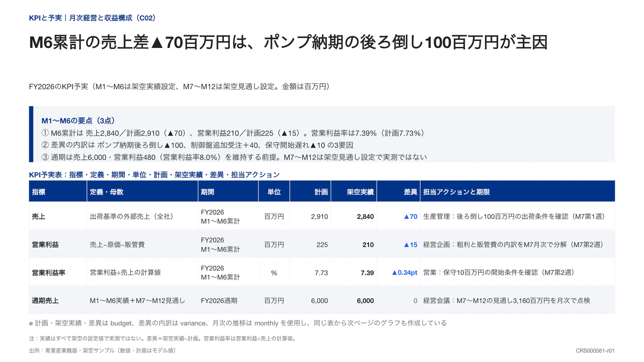The width and height of the screenshot is (644, 362).
Task: Select the definition cell '売上−原価−販管費'
Action: pyautogui.click(x=117, y=245)
